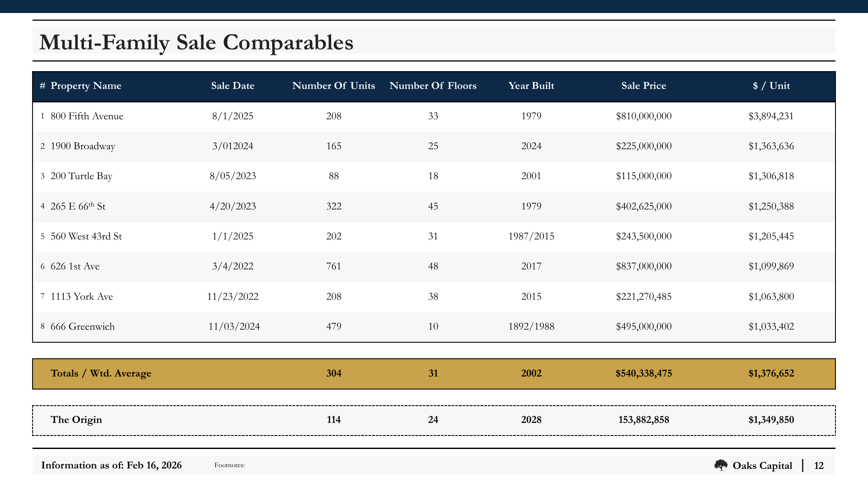Image resolution: width=868 pixels, height=488 pixels.
Task: Click per-unit value $3,894,231
Action: tap(771, 116)
